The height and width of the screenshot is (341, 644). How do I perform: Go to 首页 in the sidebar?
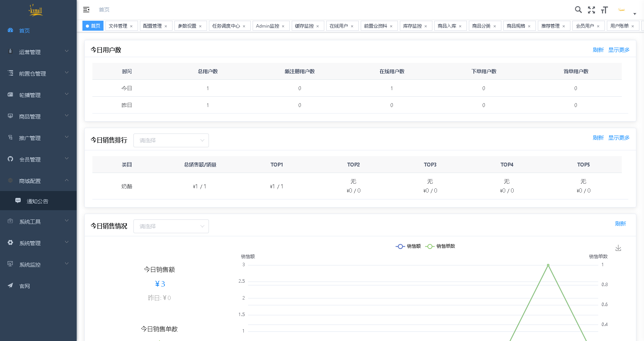[x=38, y=30]
